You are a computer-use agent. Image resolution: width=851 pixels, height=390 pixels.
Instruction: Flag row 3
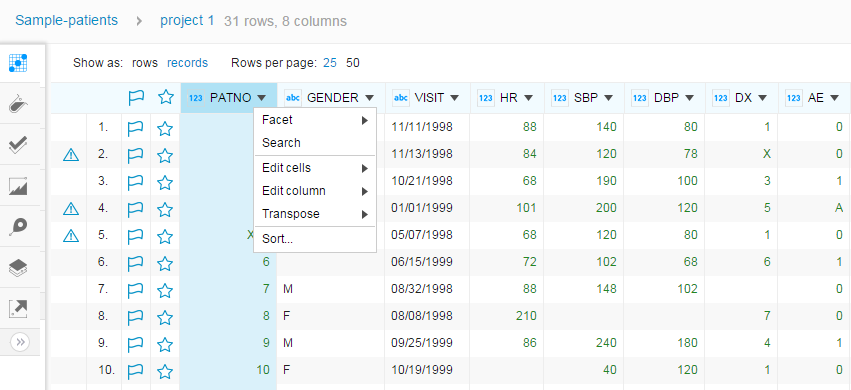coord(136,182)
